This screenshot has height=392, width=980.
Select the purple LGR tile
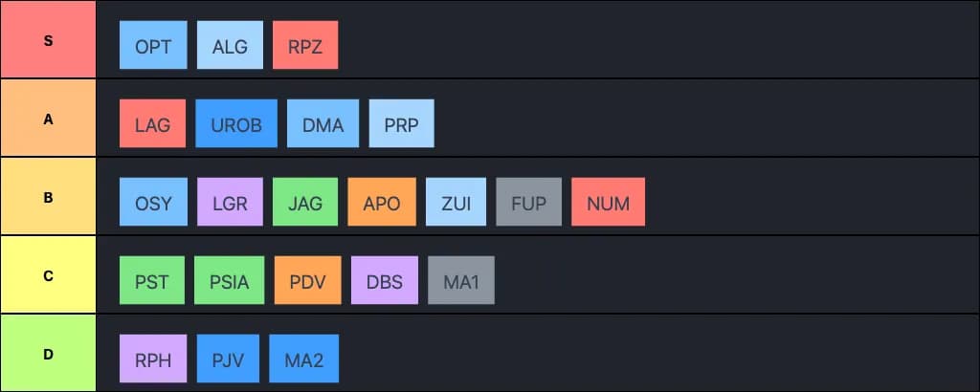(230, 202)
